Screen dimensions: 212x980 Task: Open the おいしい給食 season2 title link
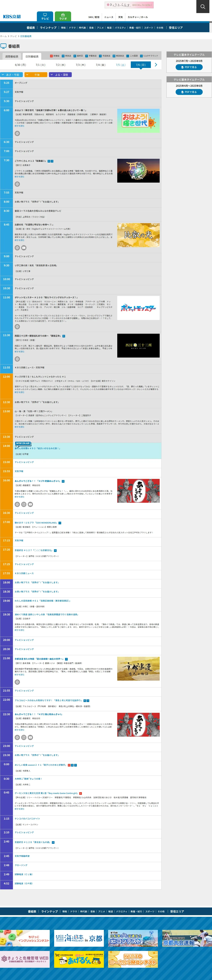(x=40, y=765)
